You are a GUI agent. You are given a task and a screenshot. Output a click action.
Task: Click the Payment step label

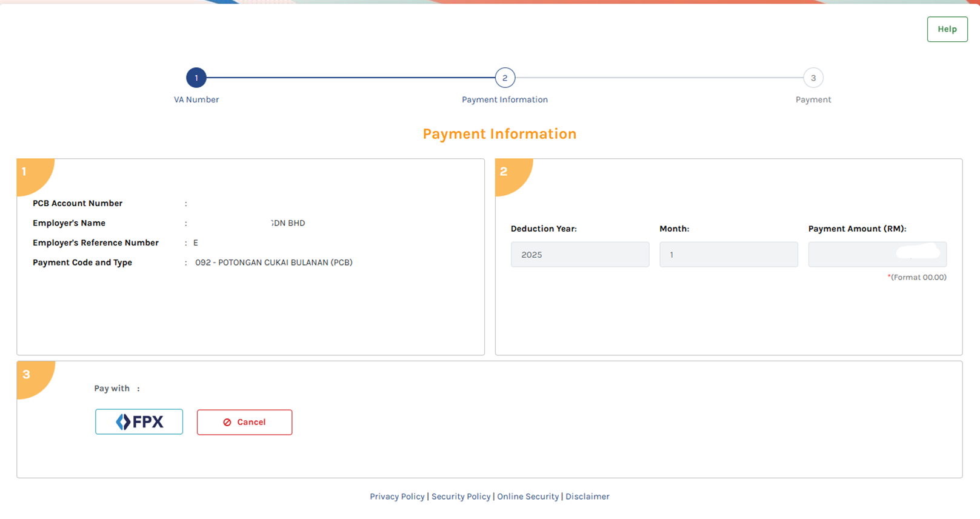coord(813,99)
